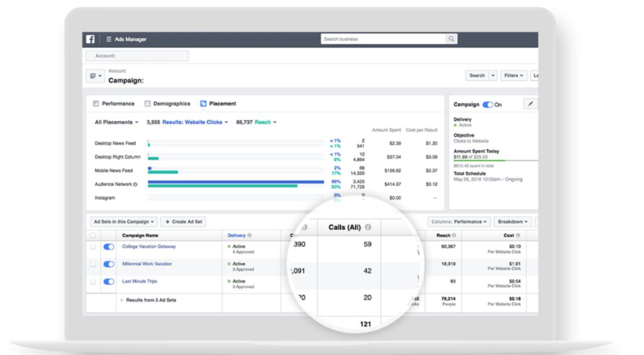Click the Create Ad Set button
Image resolution: width=644 pixels, height=355 pixels.
tap(184, 222)
